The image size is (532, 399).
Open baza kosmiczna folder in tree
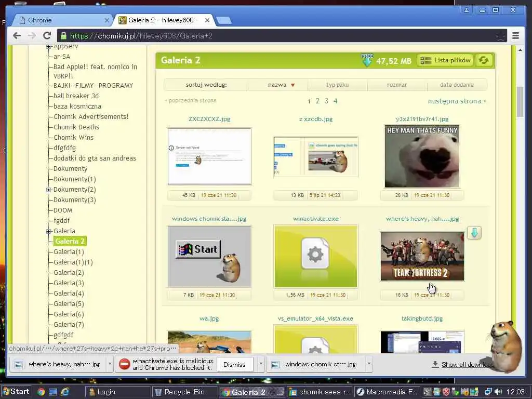[x=77, y=107]
